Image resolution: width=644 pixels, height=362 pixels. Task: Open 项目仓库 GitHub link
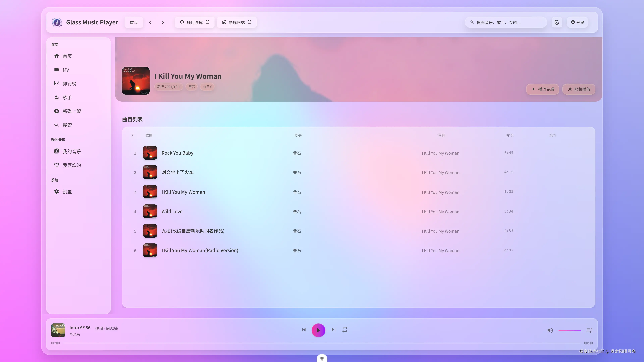[x=195, y=22]
